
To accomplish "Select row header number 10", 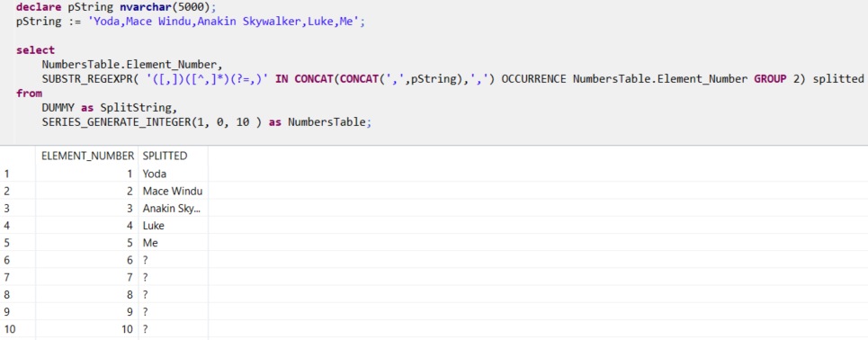I will point(18,329).
